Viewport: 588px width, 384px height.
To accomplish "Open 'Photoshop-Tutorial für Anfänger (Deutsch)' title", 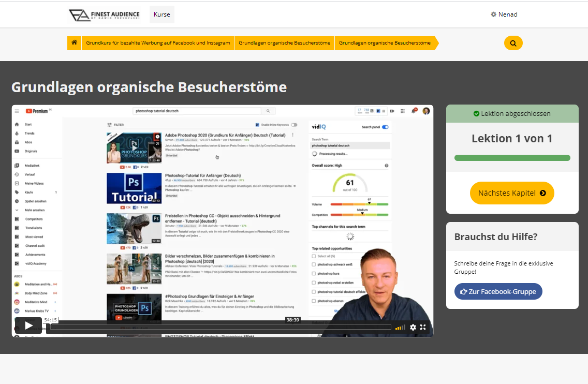I will 203,175.
